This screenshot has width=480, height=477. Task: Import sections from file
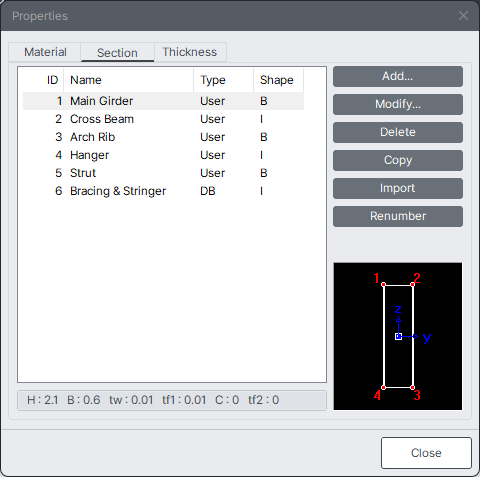pyautogui.click(x=398, y=188)
